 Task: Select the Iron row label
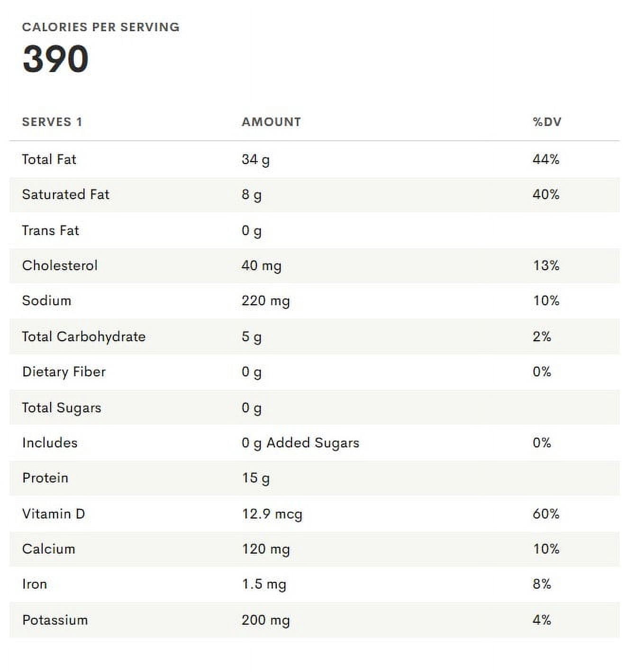pos(35,584)
